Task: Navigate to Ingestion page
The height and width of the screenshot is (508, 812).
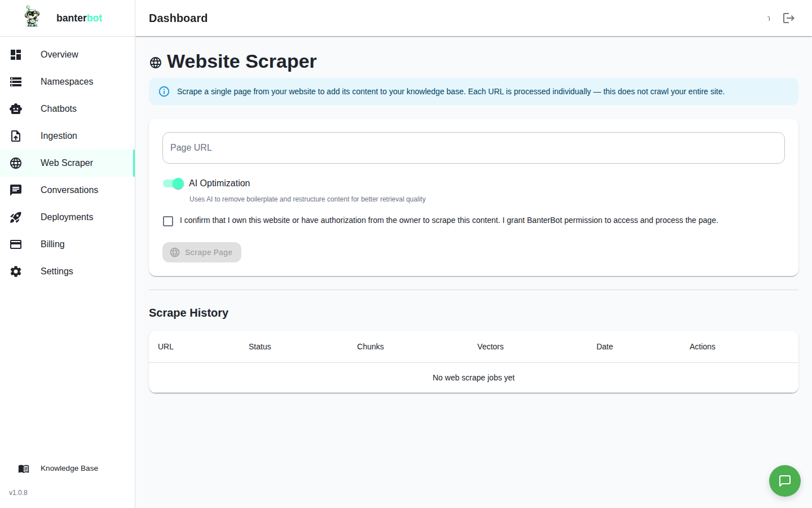Action: point(67,136)
